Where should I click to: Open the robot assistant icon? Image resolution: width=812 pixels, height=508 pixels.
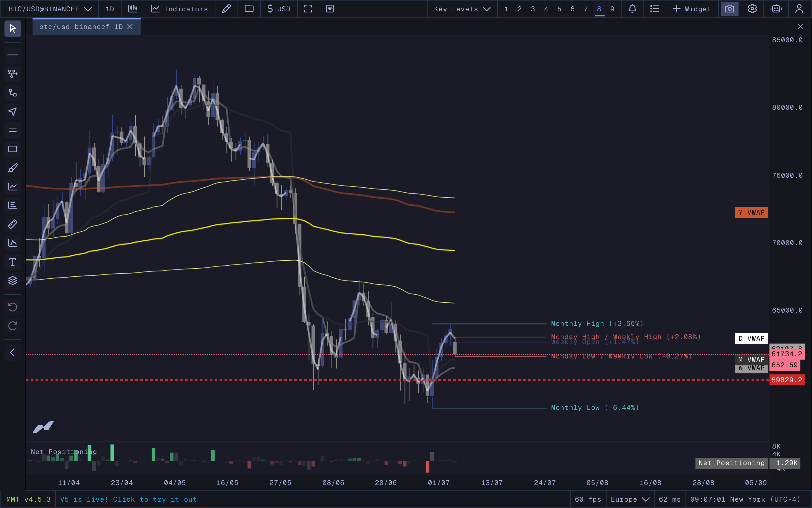(776, 9)
